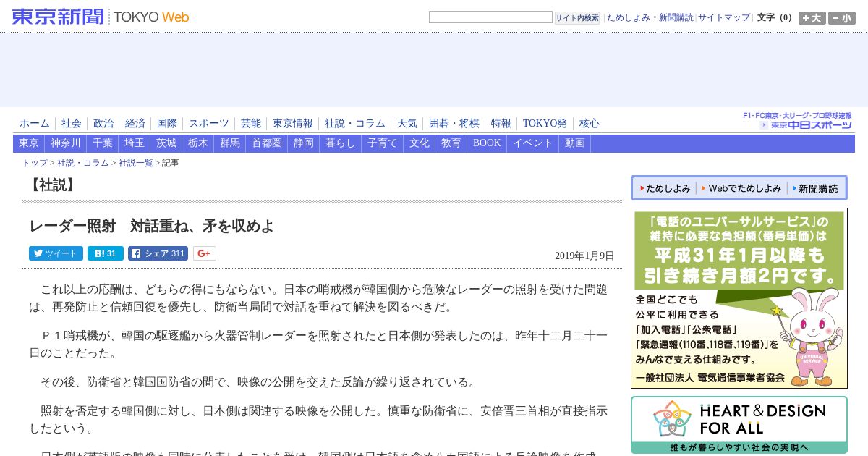Image resolution: width=868 pixels, height=456 pixels.
Task: Select 埼玉 in the region bar
Action: coord(135,143)
